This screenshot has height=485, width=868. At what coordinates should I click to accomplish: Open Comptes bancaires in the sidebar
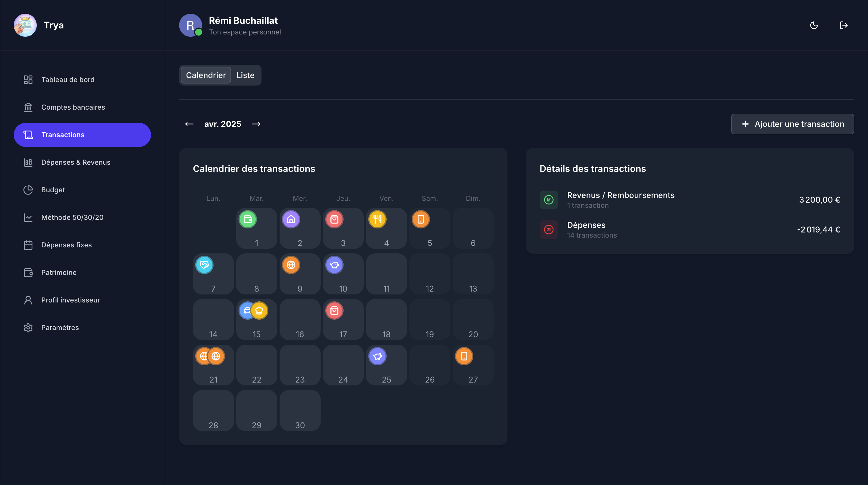73,107
